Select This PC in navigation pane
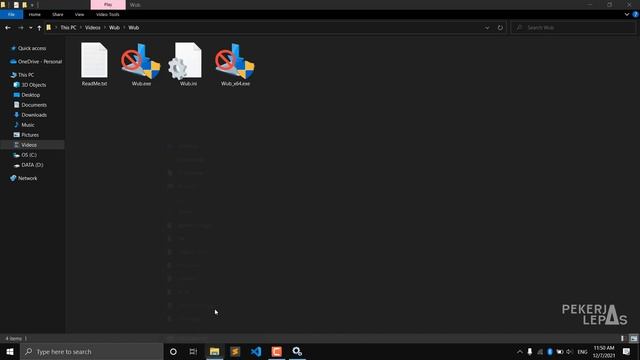Screen dimensions: 640x360 click(26, 75)
